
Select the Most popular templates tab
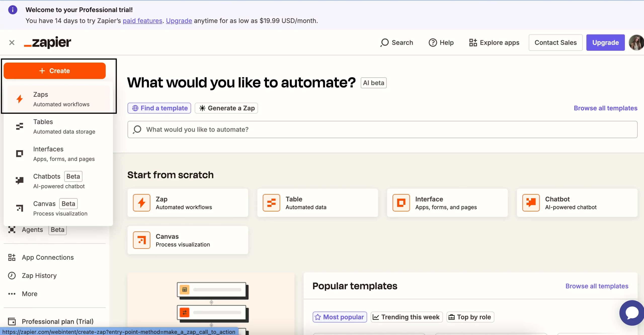(x=340, y=317)
